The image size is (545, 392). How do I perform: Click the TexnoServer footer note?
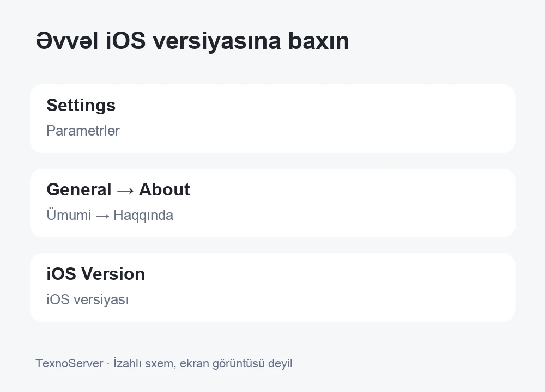click(163, 364)
